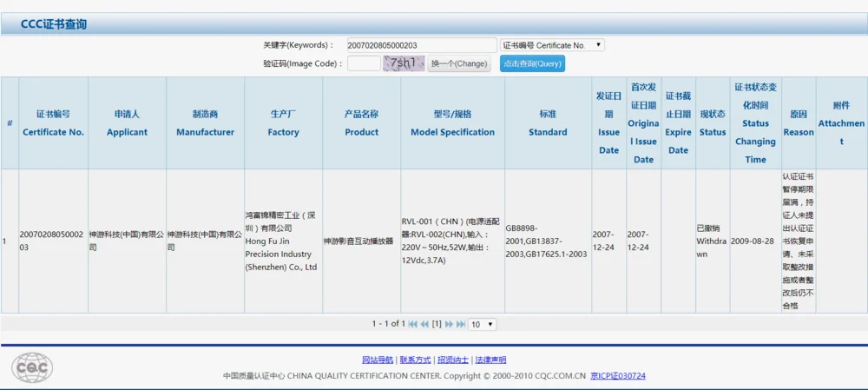
Task: Open the 法律声明 footer link
Action: point(490,360)
